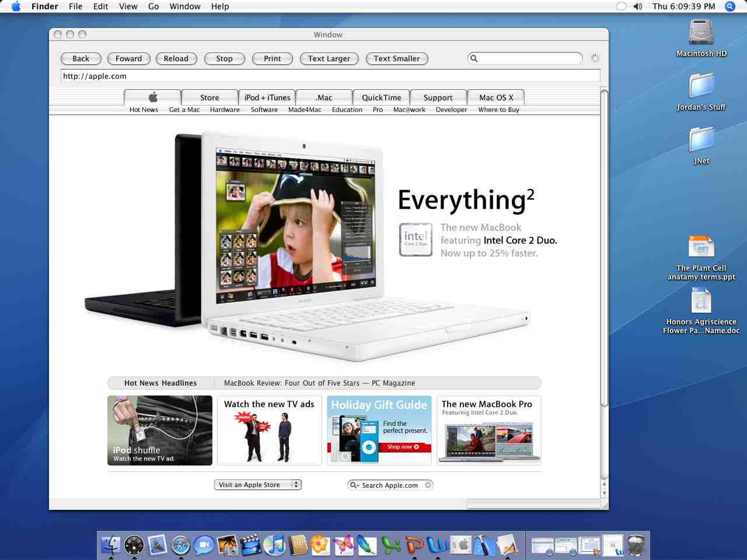This screenshot has width=747, height=560.
Task: Click the Apple logo navigation tab
Action: (153, 97)
